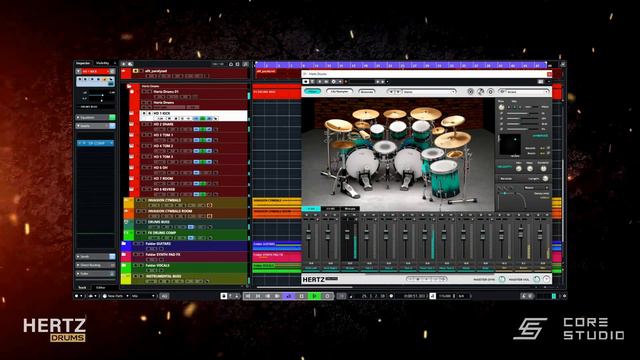640x360 pixels.
Task: Select the FX DRUMS COMP track
Action: (191, 235)
